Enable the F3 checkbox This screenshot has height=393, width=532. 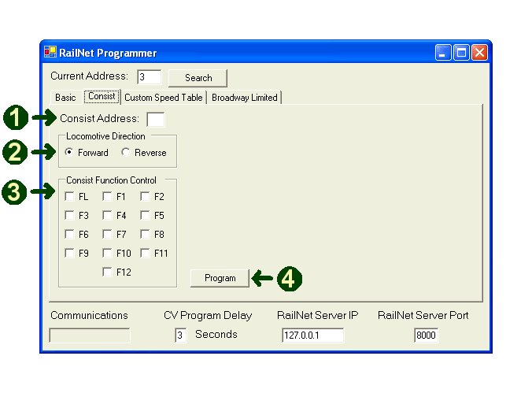pyautogui.click(x=69, y=215)
